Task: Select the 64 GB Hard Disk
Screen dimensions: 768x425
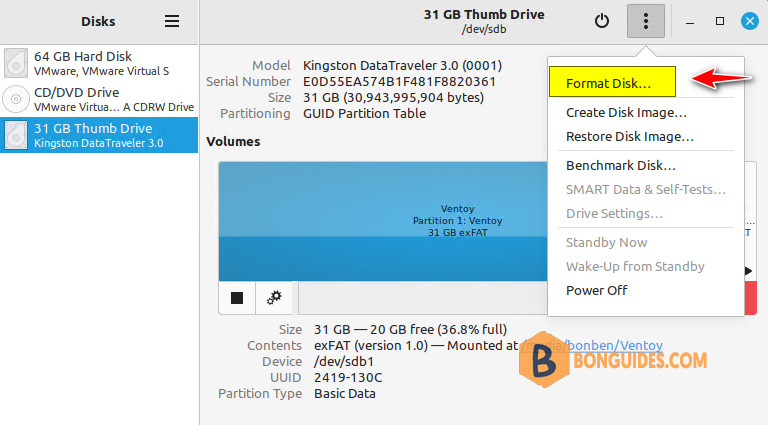Action: click(x=99, y=63)
